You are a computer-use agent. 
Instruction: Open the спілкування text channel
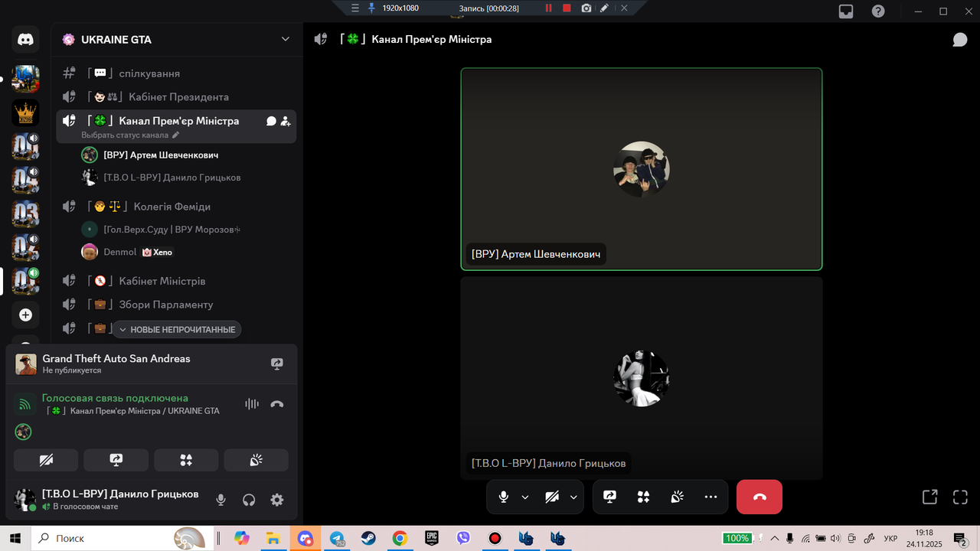point(176,73)
